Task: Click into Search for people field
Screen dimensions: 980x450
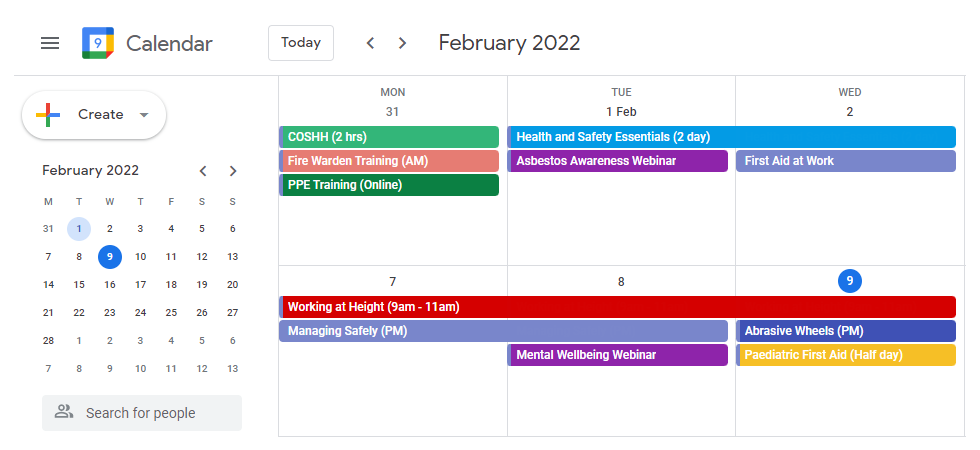Action: click(142, 413)
